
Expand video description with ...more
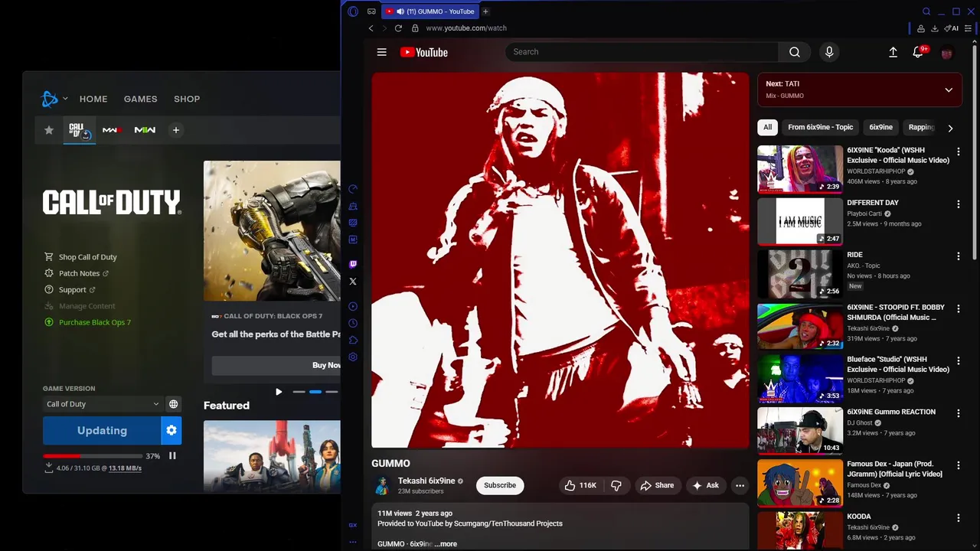(446, 544)
